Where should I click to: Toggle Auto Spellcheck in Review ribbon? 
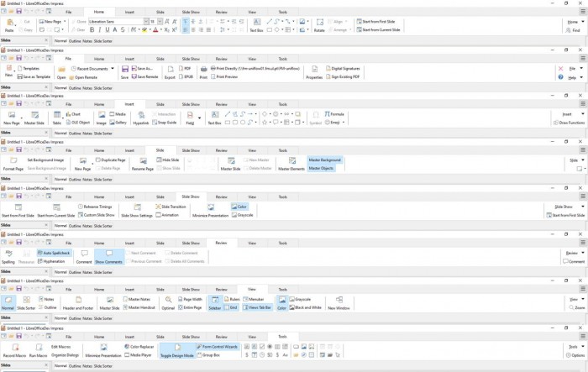click(x=54, y=253)
